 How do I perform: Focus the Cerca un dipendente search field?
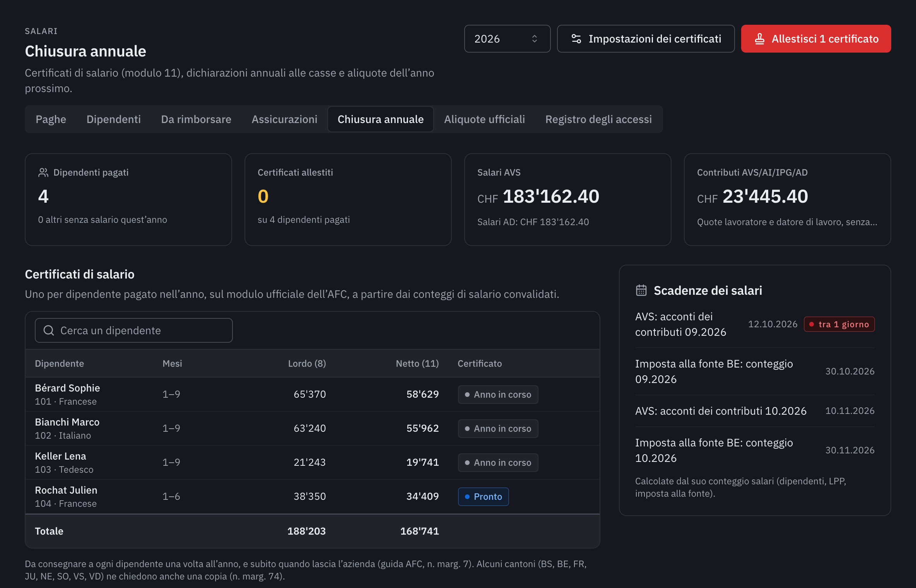coord(134,330)
